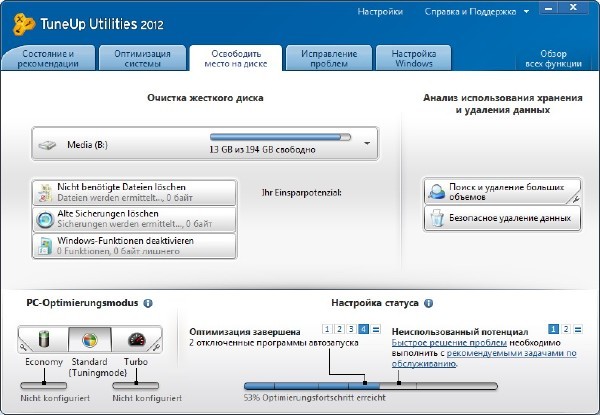The height and width of the screenshot is (415, 600).
Task: Select Освободить место на диске tab
Action: pyautogui.click(x=236, y=58)
